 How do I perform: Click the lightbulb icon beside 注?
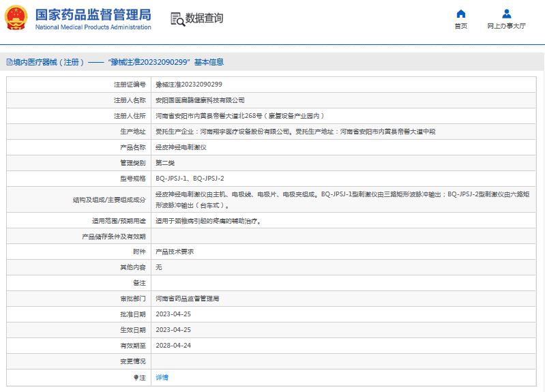pyautogui.click(x=136, y=378)
